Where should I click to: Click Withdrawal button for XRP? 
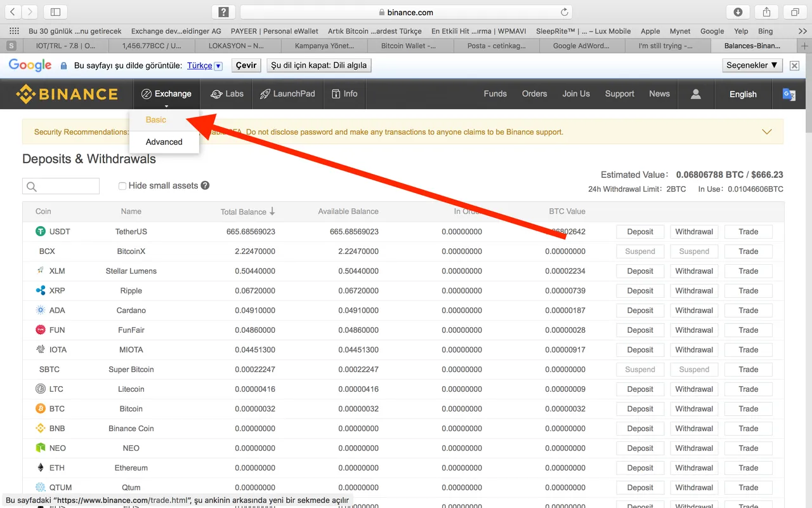pos(694,291)
